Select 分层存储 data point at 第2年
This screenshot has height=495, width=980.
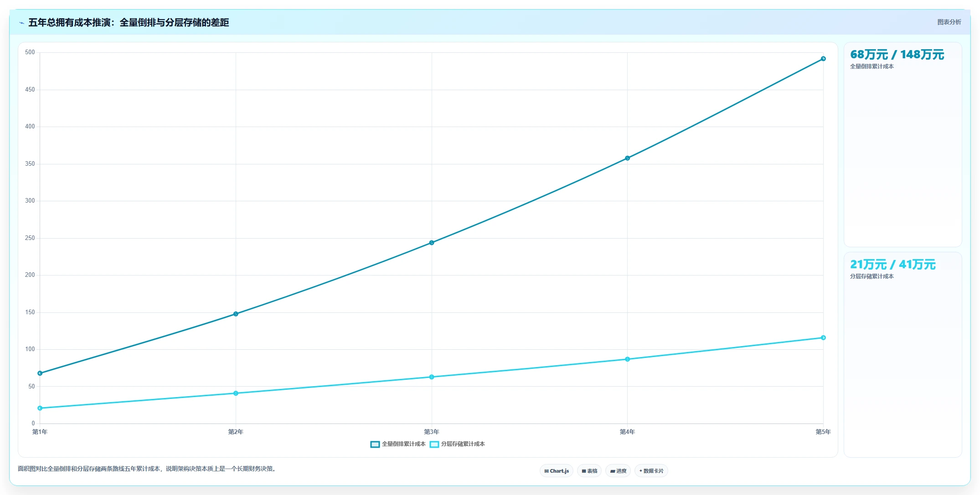(236, 393)
